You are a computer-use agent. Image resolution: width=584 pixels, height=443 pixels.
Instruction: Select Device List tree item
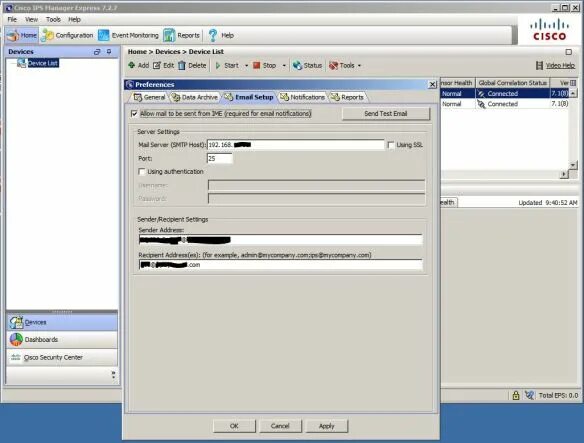click(43, 63)
